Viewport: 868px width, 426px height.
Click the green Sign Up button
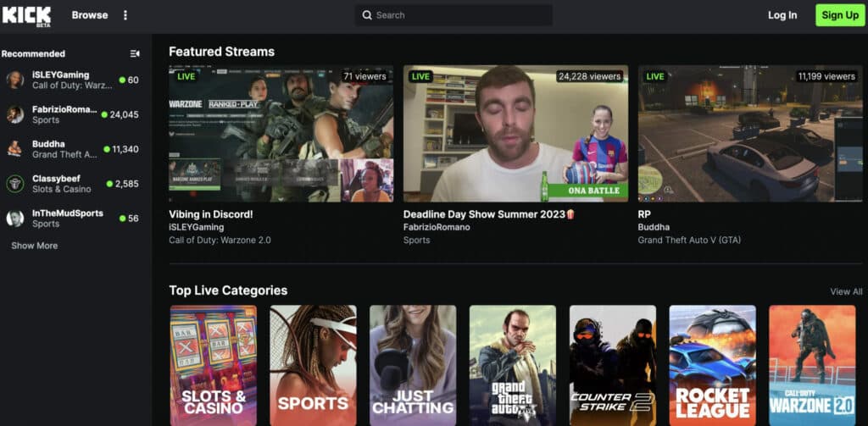pos(840,15)
